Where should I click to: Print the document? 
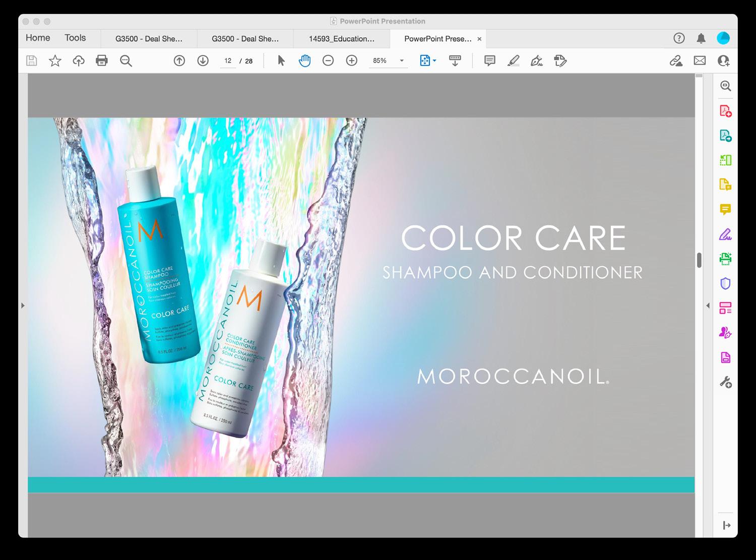[102, 61]
